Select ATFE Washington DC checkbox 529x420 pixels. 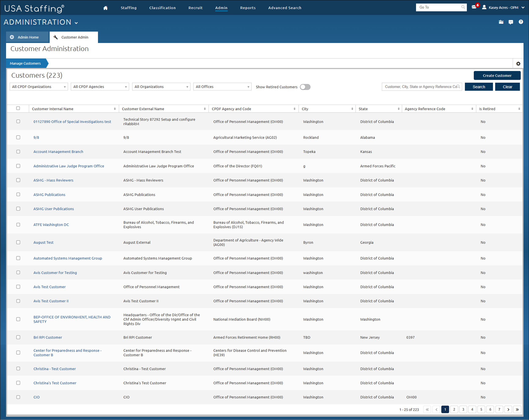point(18,225)
